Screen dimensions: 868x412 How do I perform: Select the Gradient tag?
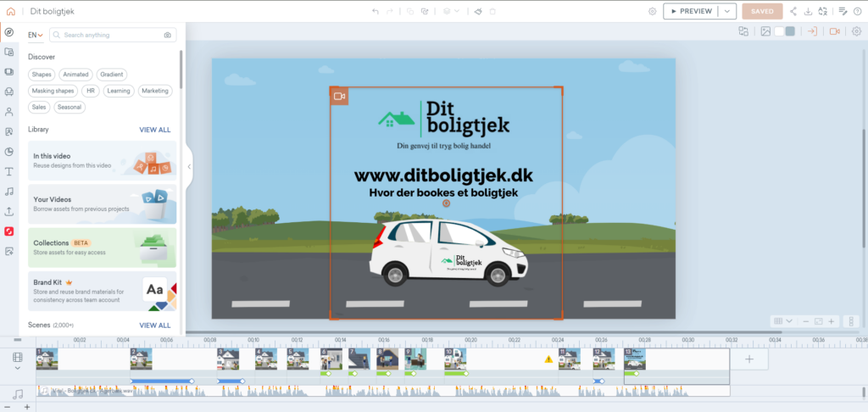point(112,75)
